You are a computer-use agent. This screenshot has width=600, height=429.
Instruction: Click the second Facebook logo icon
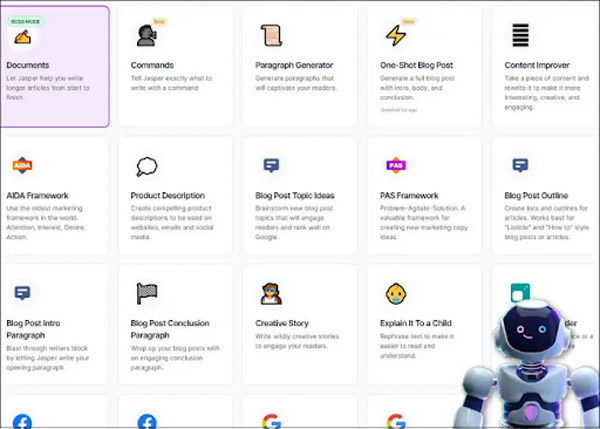click(x=146, y=421)
